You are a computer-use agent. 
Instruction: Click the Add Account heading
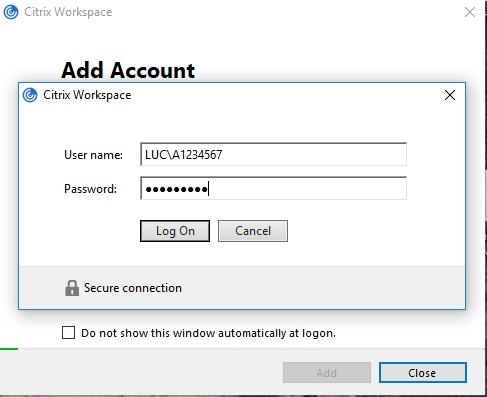pyautogui.click(x=128, y=70)
